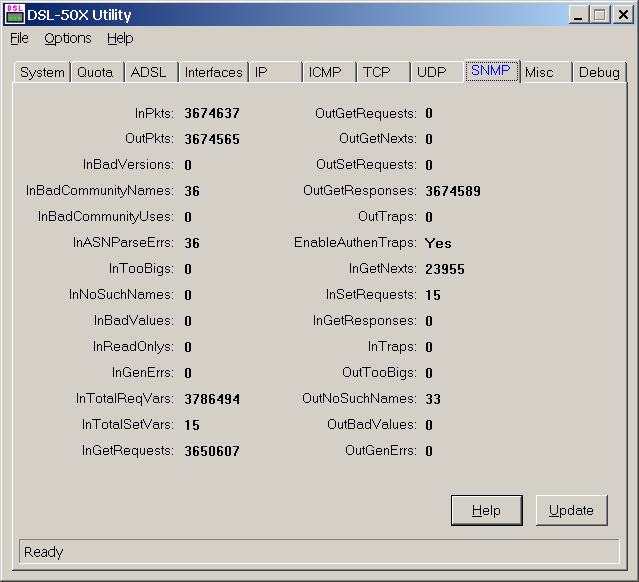Click the InReadOnlys label
Viewport: 639px width, 582px height.
133,347
